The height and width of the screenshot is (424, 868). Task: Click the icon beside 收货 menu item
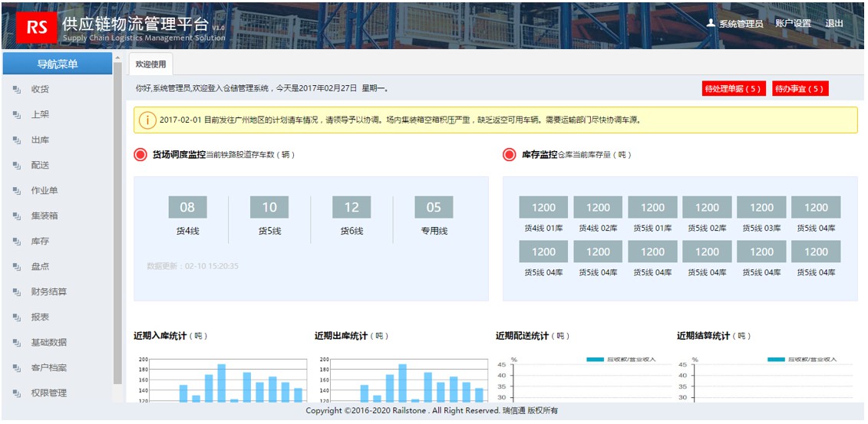[17, 90]
